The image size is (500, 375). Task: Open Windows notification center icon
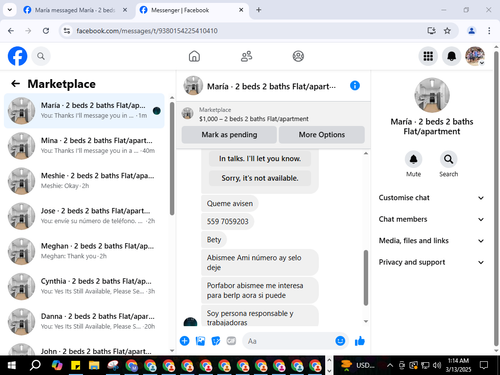tap(484, 365)
